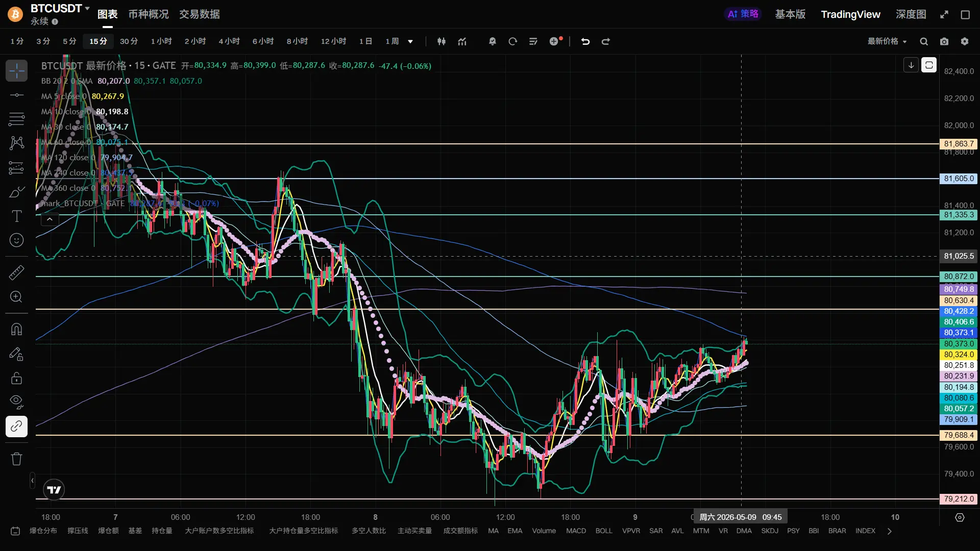Choose the pattern drawing tool in sidebar

[x=16, y=143]
